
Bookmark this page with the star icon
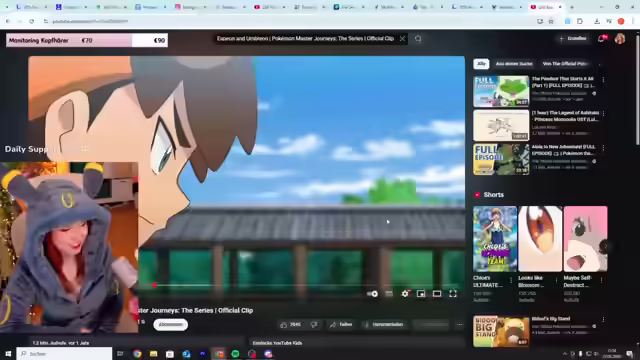551,21
